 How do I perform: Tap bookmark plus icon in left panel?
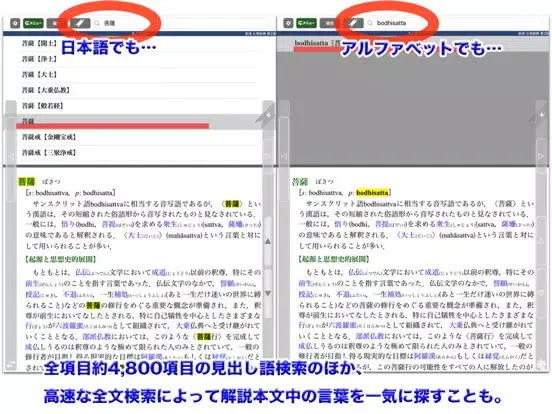268,115
